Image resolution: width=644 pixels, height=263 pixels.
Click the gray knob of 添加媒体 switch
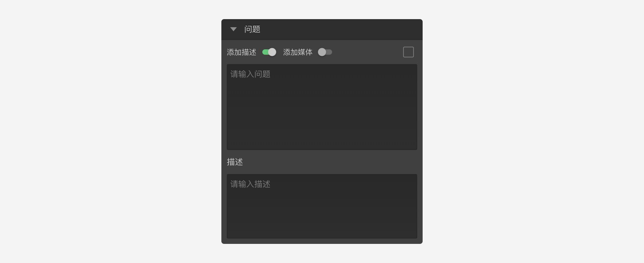[322, 52]
